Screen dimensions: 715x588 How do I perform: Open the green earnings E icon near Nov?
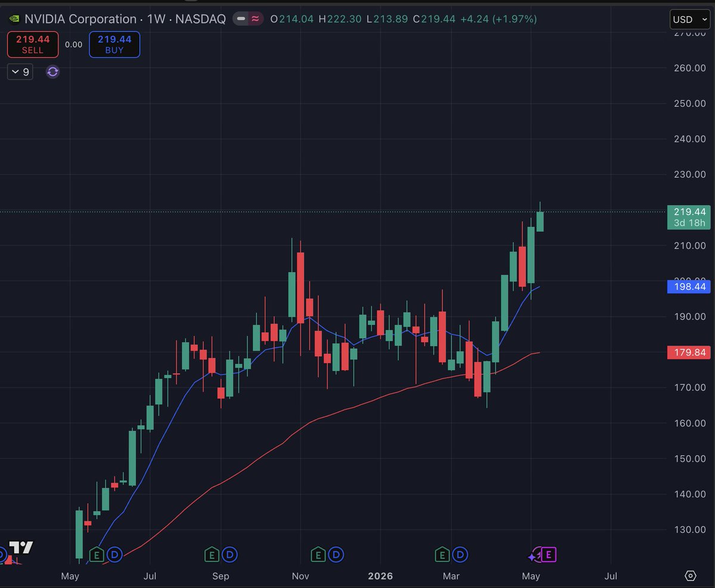tap(318, 555)
